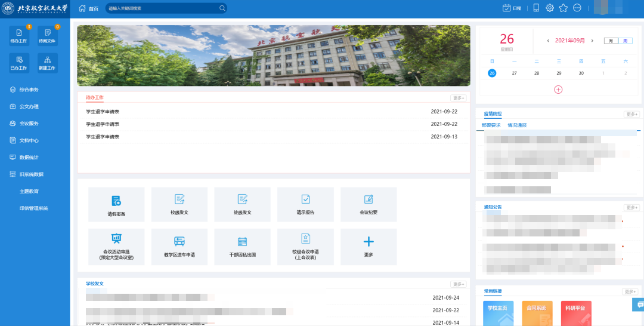Click the favorites star icon
Viewport: 644px width, 326px height.
(x=563, y=8)
